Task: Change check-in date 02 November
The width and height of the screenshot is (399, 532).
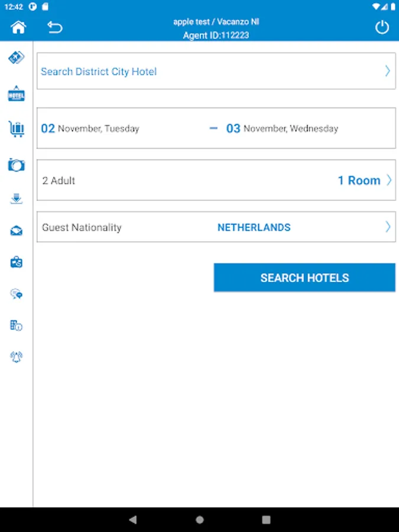Action: 90,129
